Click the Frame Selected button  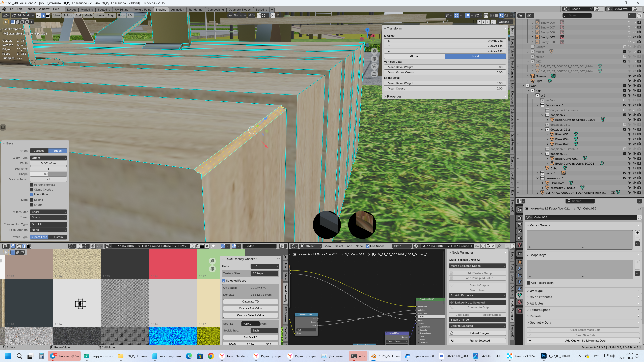point(479,341)
